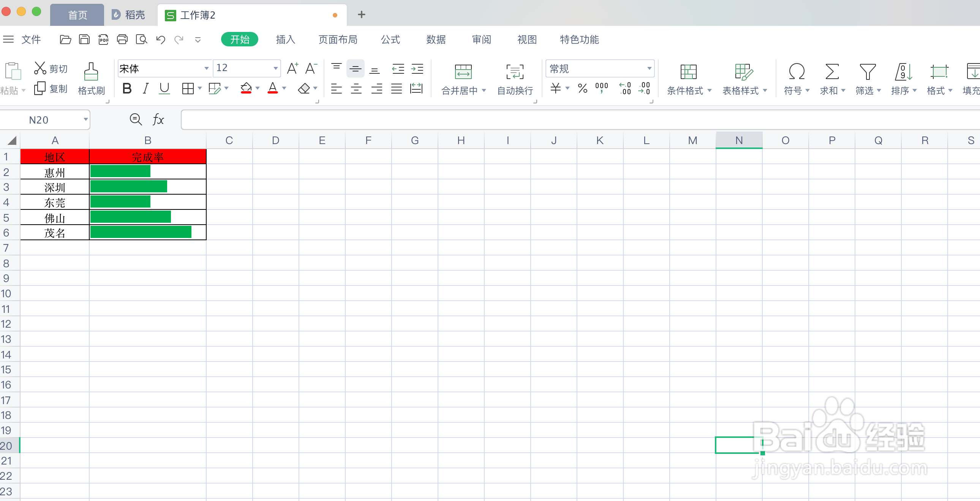Activate the format painter 格式刷

click(91, 79)
